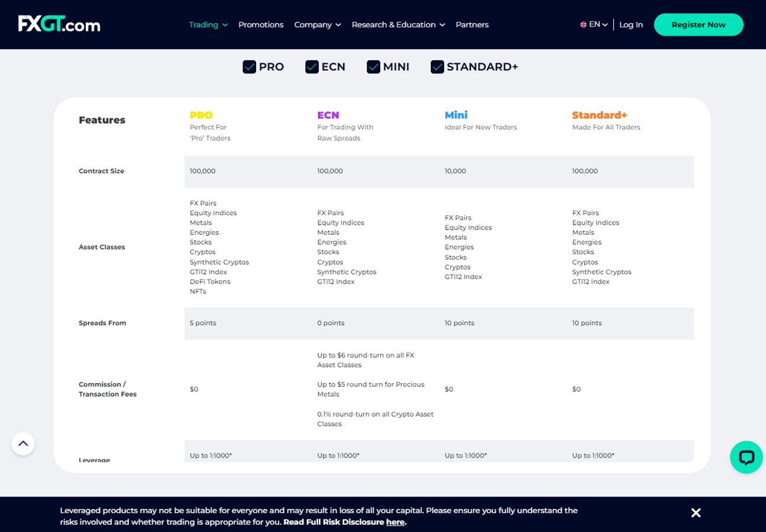Click the Log In link
766x532 pixels.
pyautogui.click(x=631, y=25)
